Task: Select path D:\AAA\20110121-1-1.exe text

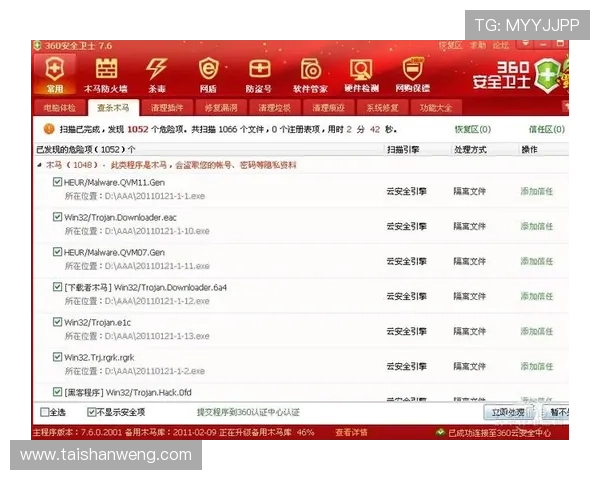Action: click(155, 196)
